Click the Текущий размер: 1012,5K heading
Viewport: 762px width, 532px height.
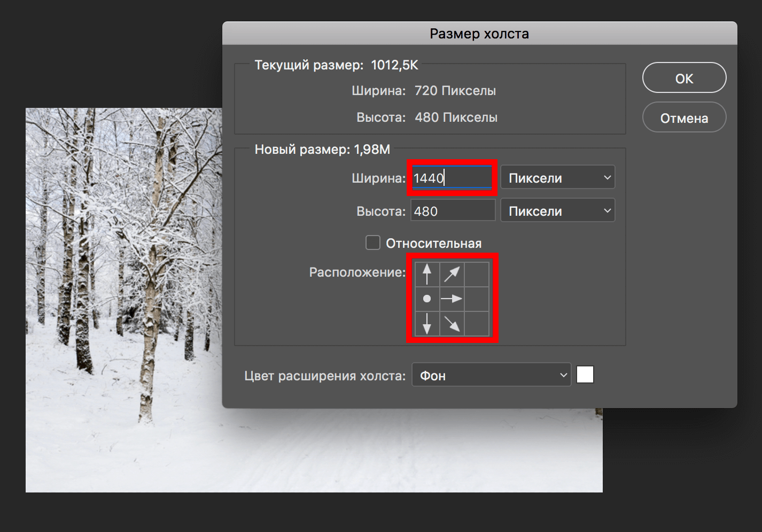tap(336, 65)
